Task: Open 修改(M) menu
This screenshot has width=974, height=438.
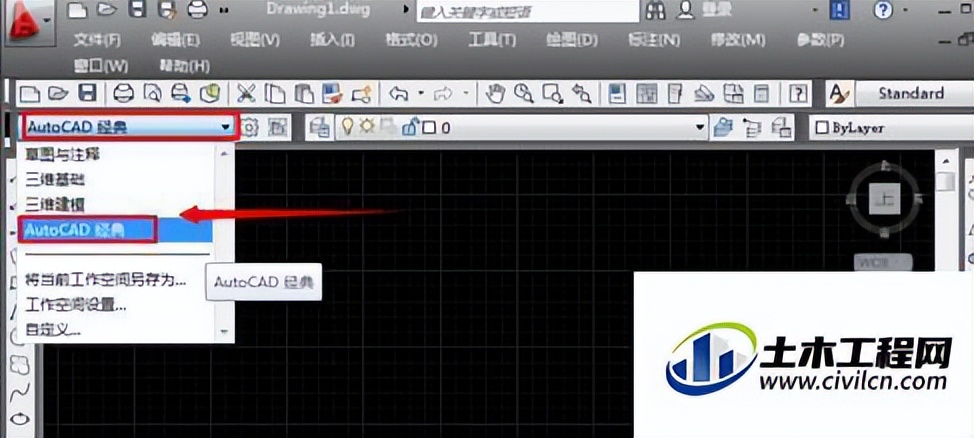Action: pyautogui.click(x=738, y=40)
